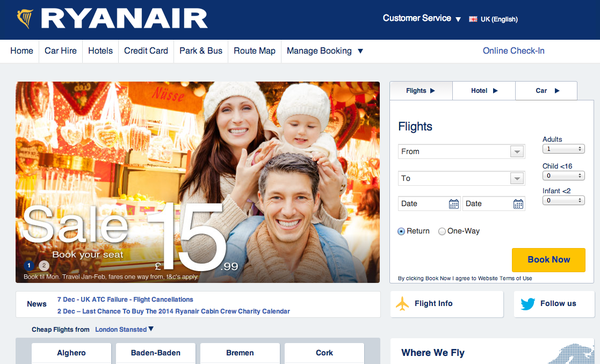
Task: Click the yellow airplane Flight Info icon
Action: [403, 304]
